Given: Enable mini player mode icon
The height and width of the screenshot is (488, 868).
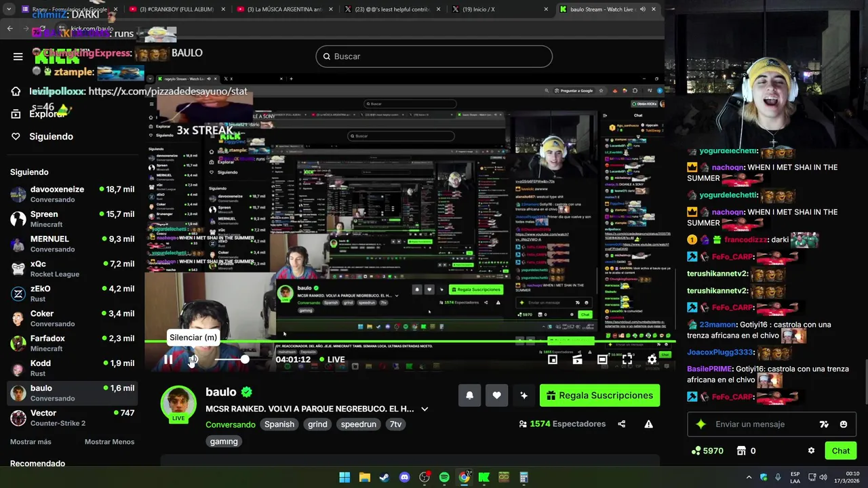Looking at the screenshot, I should [x=553, y=360].
